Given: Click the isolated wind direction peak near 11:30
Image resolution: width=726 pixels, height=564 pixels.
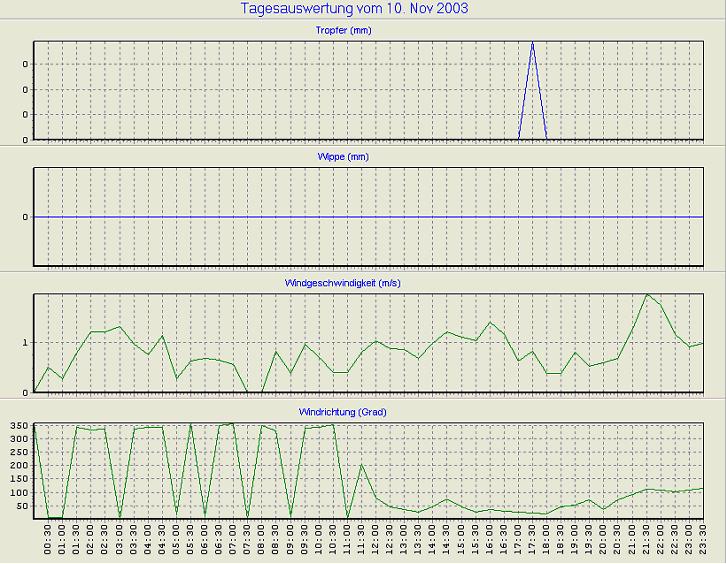Looking at the screenshot, I should 362,465.
